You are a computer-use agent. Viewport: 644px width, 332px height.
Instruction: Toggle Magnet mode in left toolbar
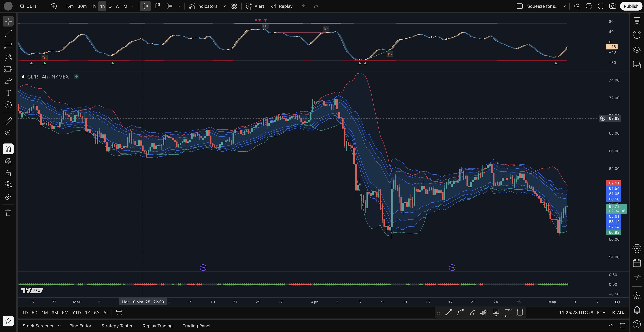pyautogui.click(x=8, y=149)
